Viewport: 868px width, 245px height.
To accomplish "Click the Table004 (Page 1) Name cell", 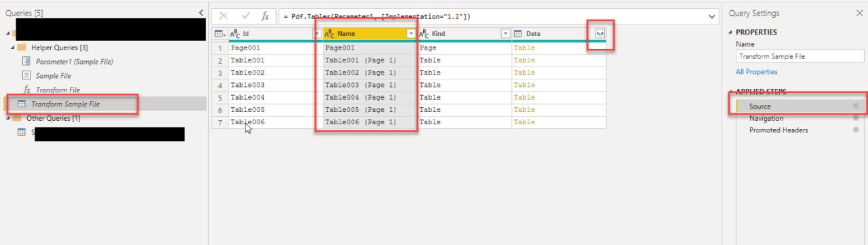I will point(370,97).
